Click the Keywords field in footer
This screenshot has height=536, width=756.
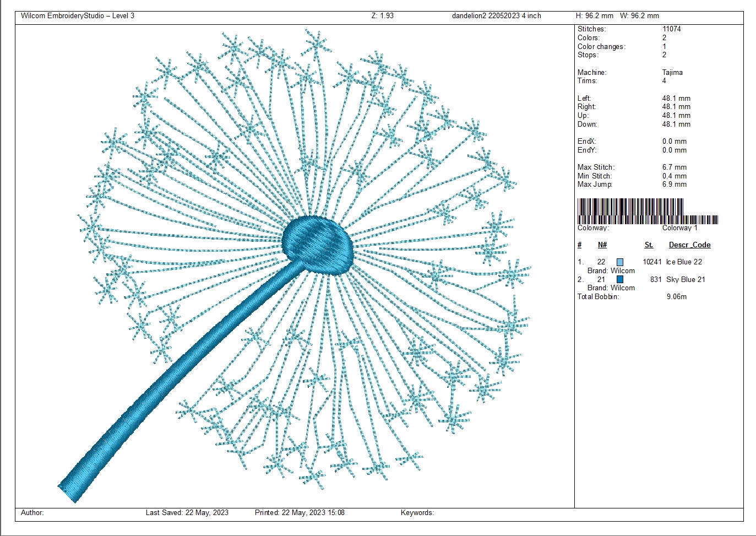point(417,513)
